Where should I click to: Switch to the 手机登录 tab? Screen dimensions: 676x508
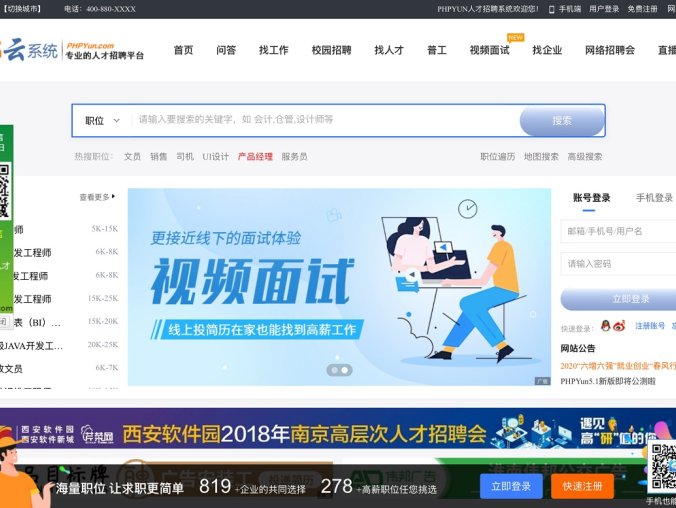[654, 198]
